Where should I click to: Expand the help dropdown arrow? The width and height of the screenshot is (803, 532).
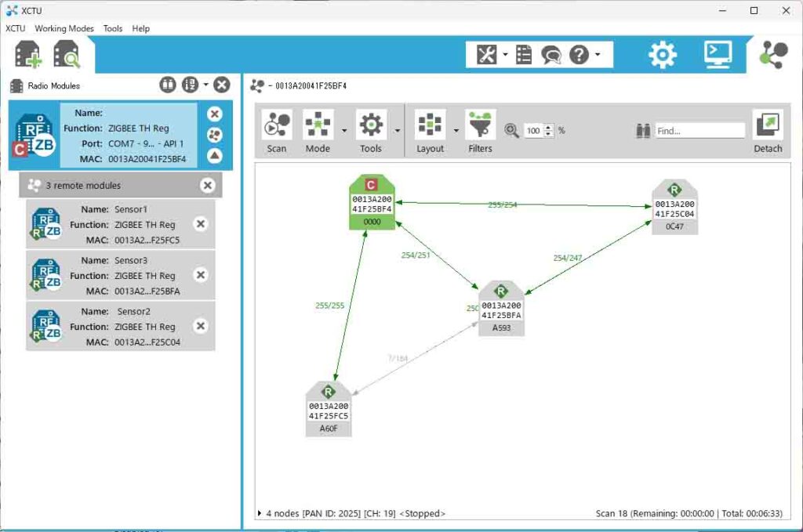pos(598,55)
